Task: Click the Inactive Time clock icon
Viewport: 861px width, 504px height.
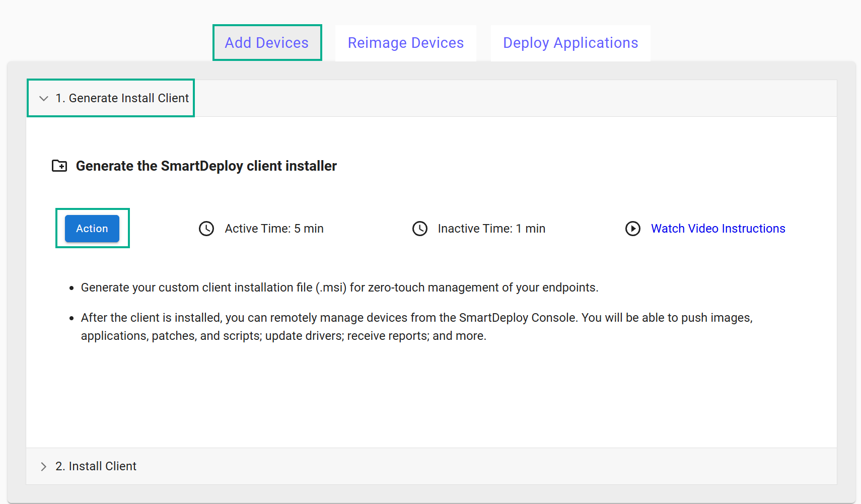Action: (420, 229)
